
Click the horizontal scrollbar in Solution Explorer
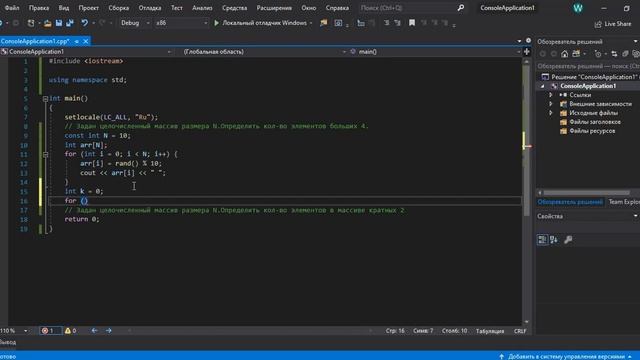tap(587, 192)
